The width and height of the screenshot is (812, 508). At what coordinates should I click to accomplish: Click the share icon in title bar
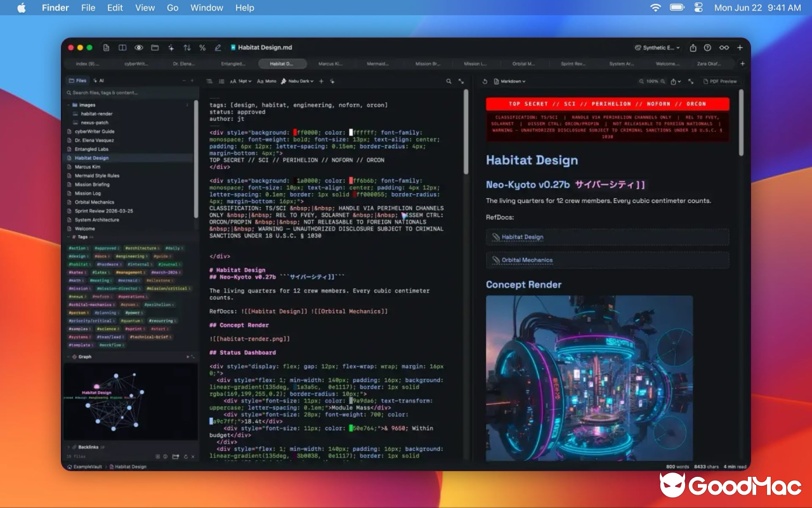pyautogui.click(x=693, y=48)
